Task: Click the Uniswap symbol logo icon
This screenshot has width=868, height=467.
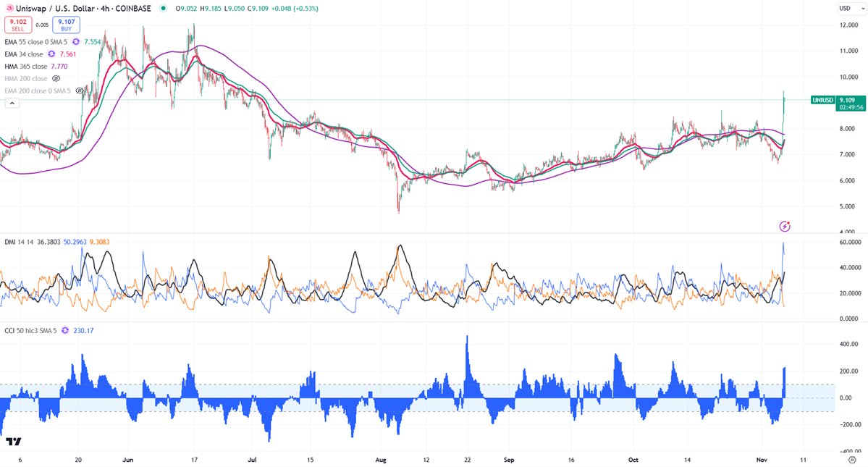Action: click(x=9, y=8)
